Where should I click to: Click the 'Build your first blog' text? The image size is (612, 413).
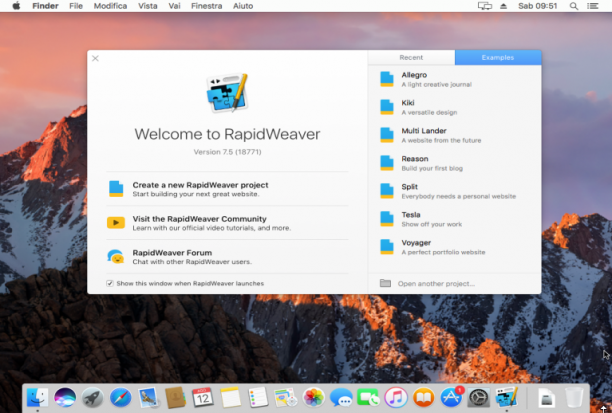pos(432,168)
